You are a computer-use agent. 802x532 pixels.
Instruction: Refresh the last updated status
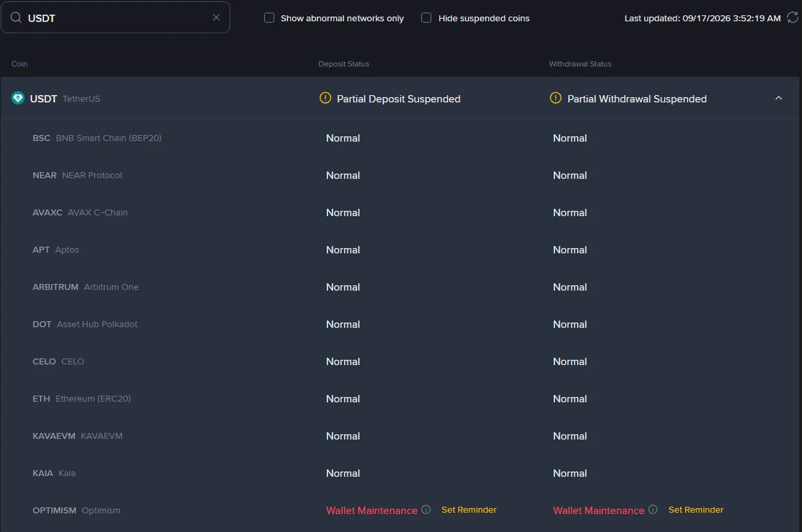[x=793, y=18]
